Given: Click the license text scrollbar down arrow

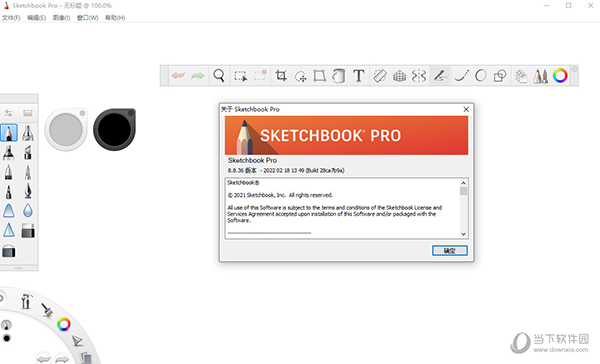Looking at the screenshot, I should pyautogui.click(x=463, y=234).
